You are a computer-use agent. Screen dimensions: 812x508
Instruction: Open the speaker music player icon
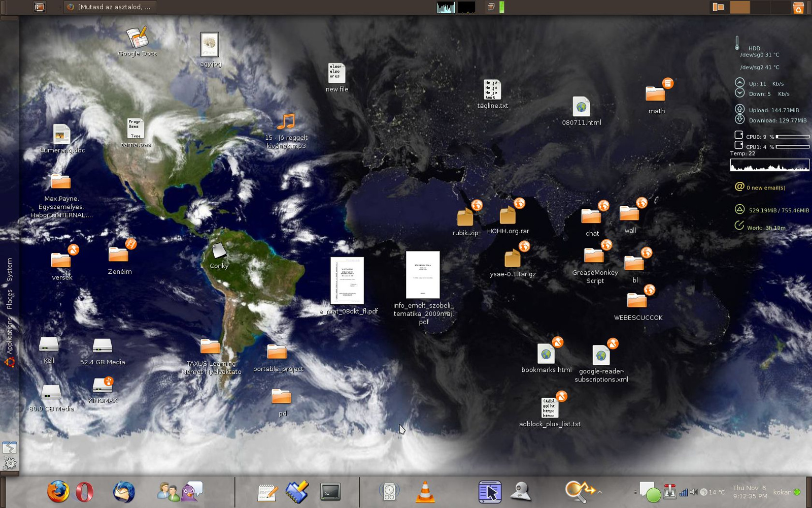389,492
